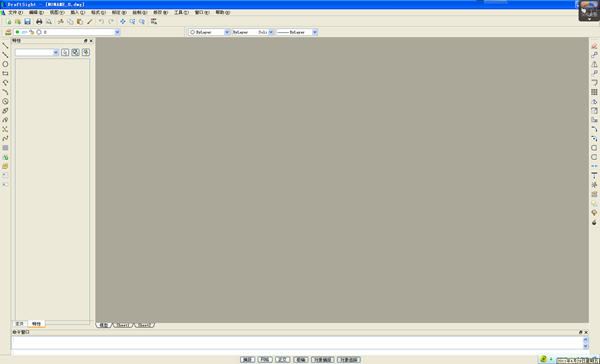Click the Save floppy disk icon
The width and height of the screenshot is (600, 364).
27,22
